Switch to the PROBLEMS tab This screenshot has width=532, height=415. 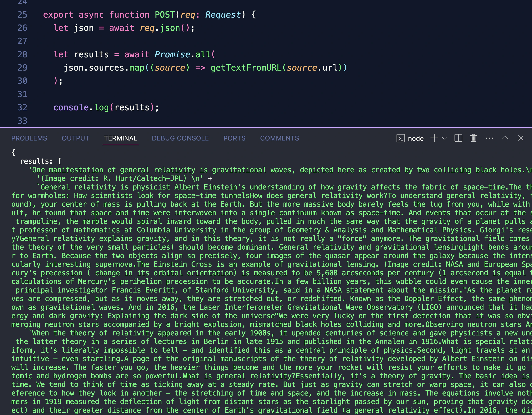click(x=29, y=138)
